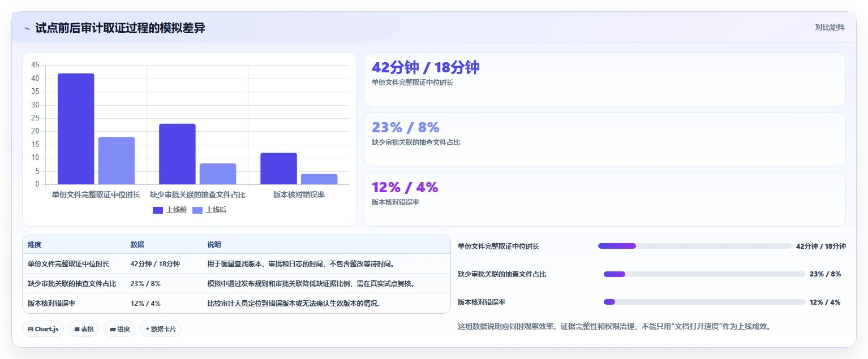
Task: Click the 版本核对错误率 chart axis label
Action: 299,194
